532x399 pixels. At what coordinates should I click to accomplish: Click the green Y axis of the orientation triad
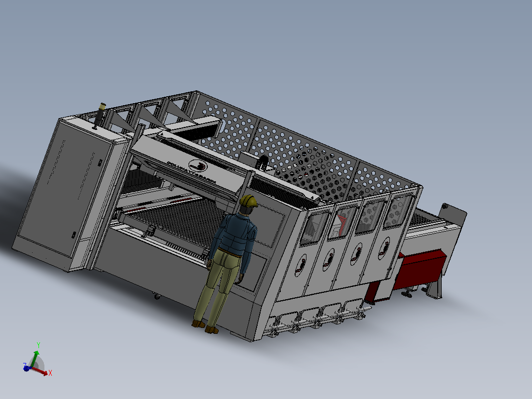[x=34, y=359]
